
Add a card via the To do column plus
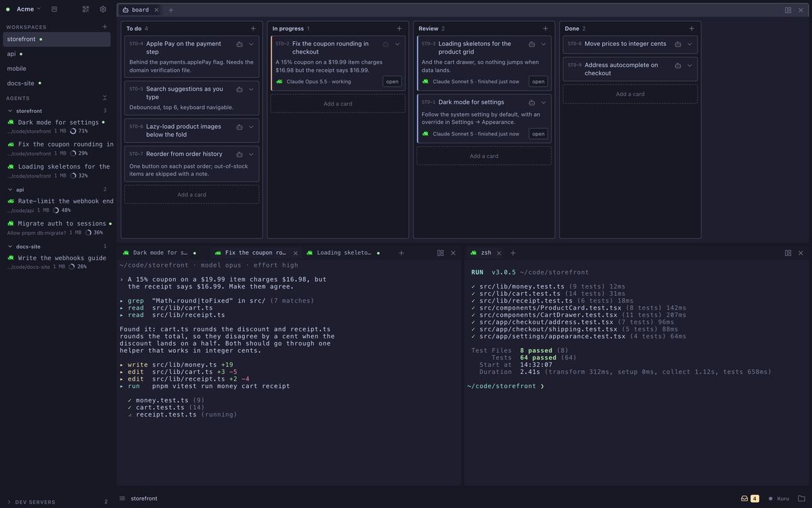(x=253, y=28)
